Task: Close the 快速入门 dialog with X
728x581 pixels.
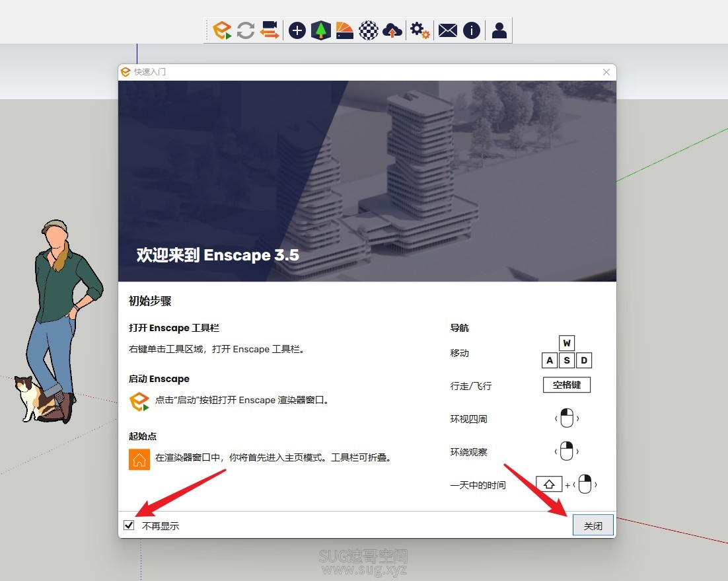Action: point(606,72)
